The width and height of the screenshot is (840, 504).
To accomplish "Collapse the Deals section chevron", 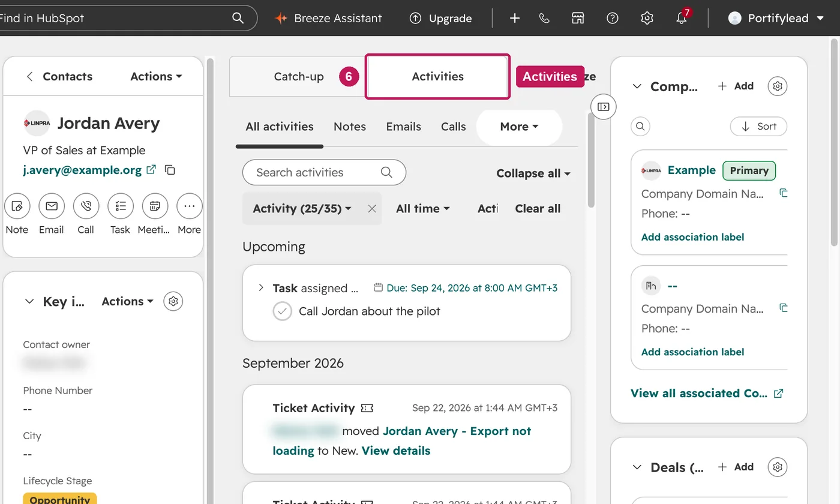I will [x=637, y=467].
